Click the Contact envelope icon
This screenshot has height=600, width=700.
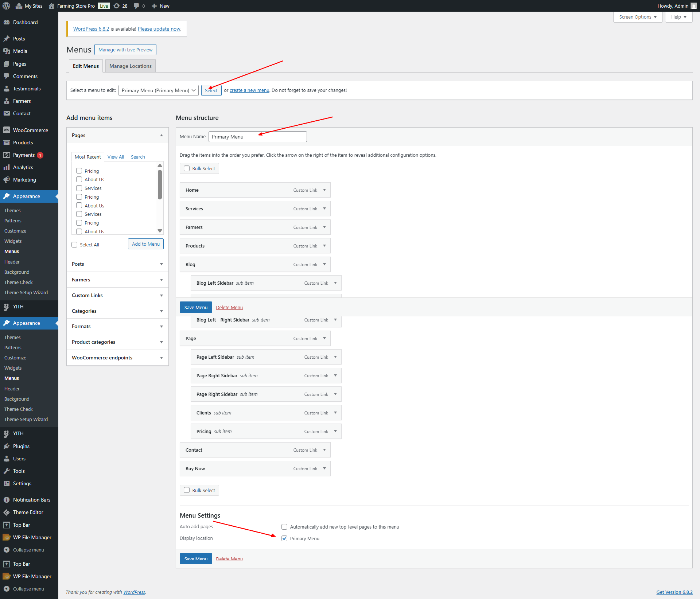[x=7, y=113]
